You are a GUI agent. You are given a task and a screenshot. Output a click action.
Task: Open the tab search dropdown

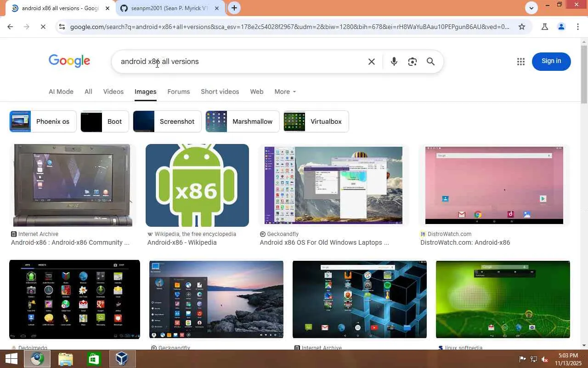pyautogui.click(x=531, y=8)
